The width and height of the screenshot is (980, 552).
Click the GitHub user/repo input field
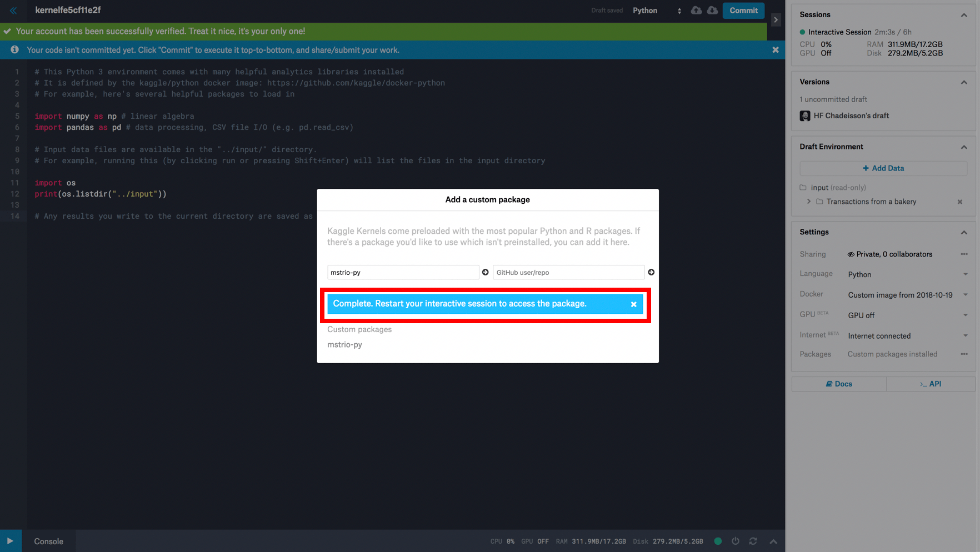[x=568, y=272]
